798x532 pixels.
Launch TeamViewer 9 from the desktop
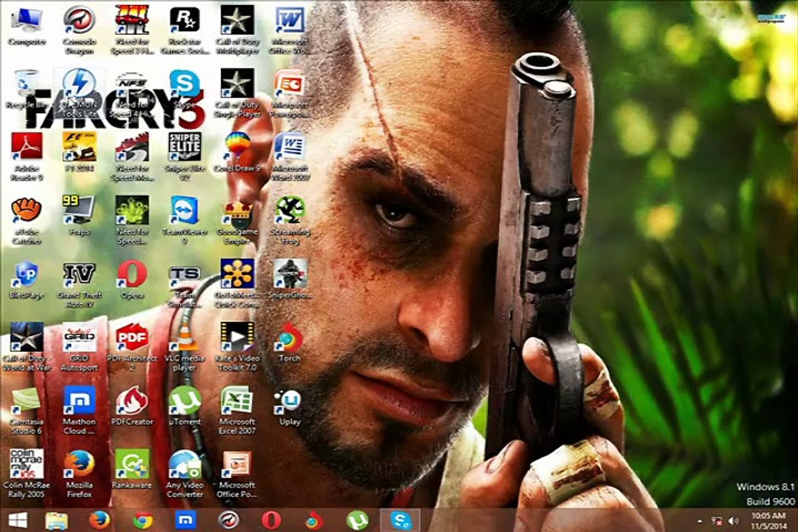(x=185, y=220)
